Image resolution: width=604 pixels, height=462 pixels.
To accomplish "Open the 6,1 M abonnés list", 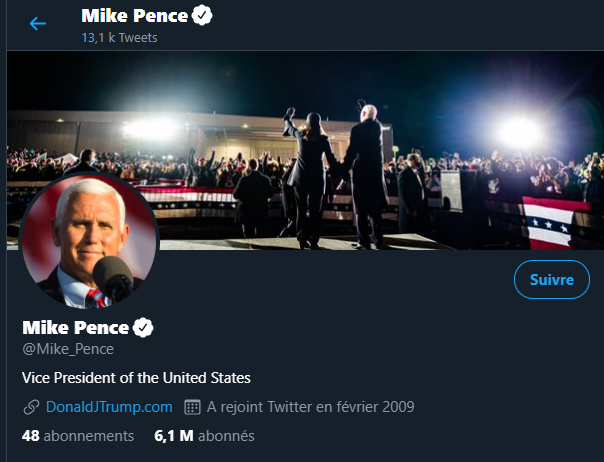I will [x=204, y=436].
